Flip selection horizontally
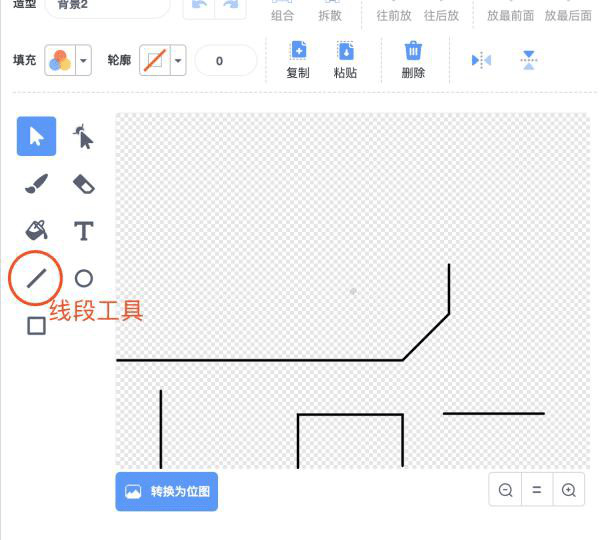 pos(481,60)
